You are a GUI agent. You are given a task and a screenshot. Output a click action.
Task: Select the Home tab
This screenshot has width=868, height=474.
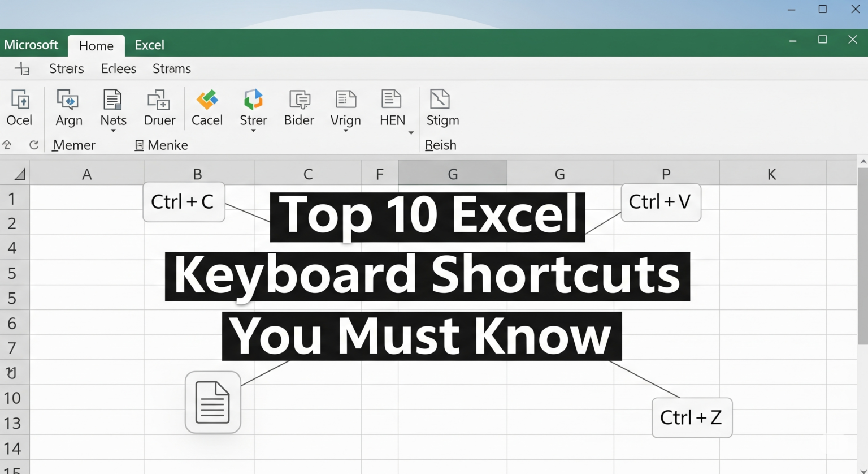pyautogui.click(x=96, y=45)
